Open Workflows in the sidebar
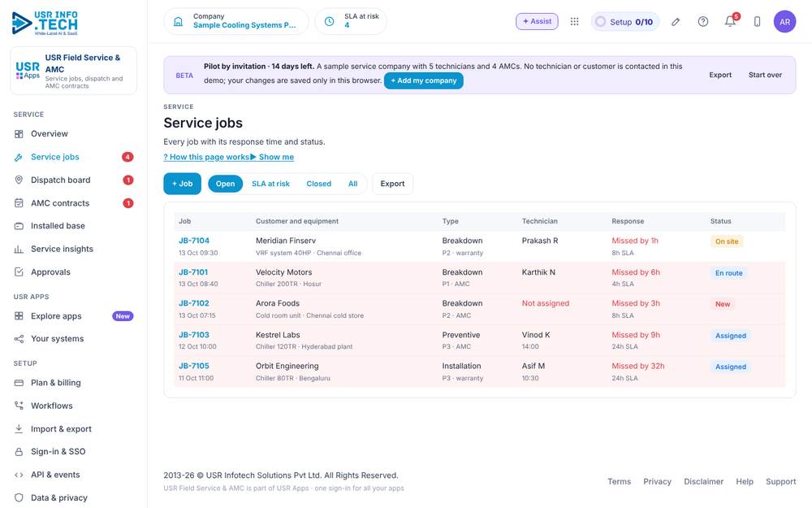Viewport: 812px width, 508px height. click(x=74, y=406)
